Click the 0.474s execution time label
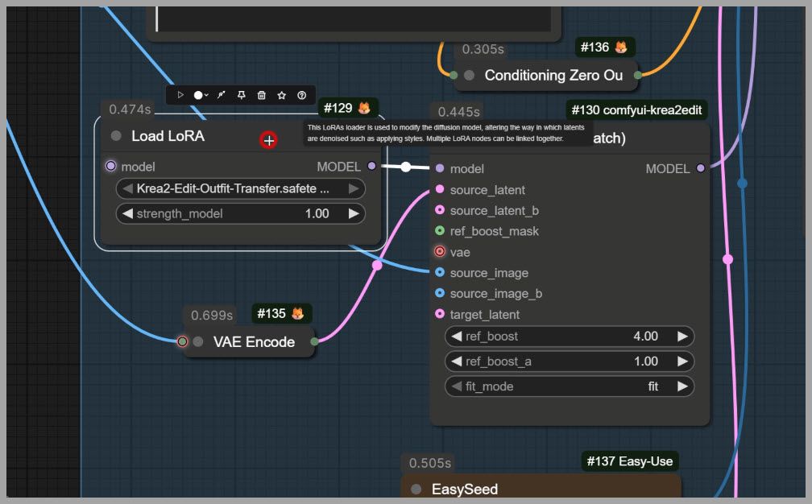The image size is (812, 504). point(130,109)
